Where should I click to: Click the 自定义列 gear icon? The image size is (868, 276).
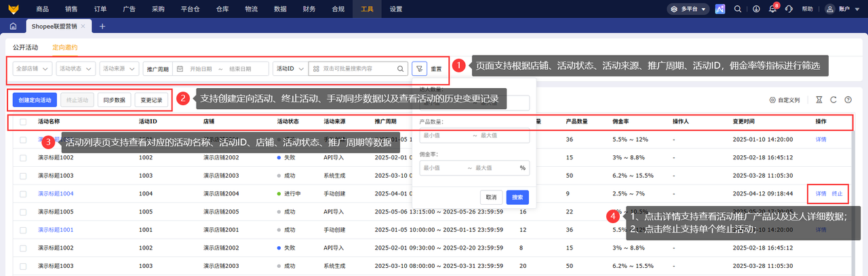[772, 100]
